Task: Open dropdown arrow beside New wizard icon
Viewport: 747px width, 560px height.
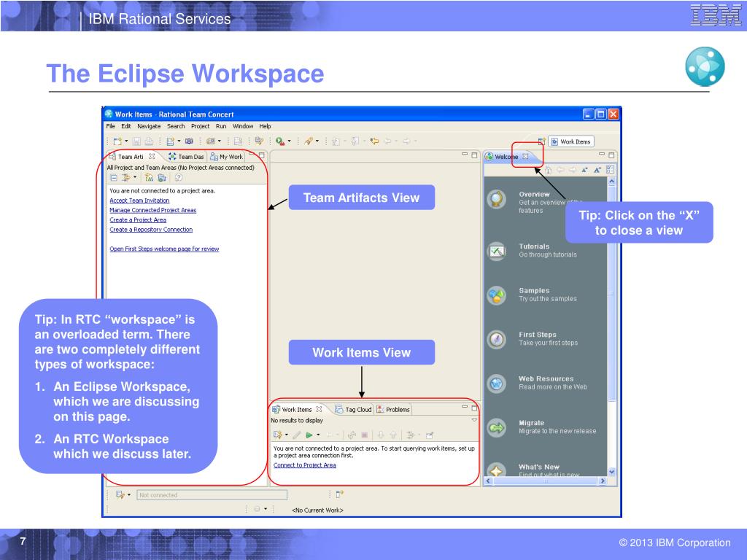Action: tap(126, 141)
